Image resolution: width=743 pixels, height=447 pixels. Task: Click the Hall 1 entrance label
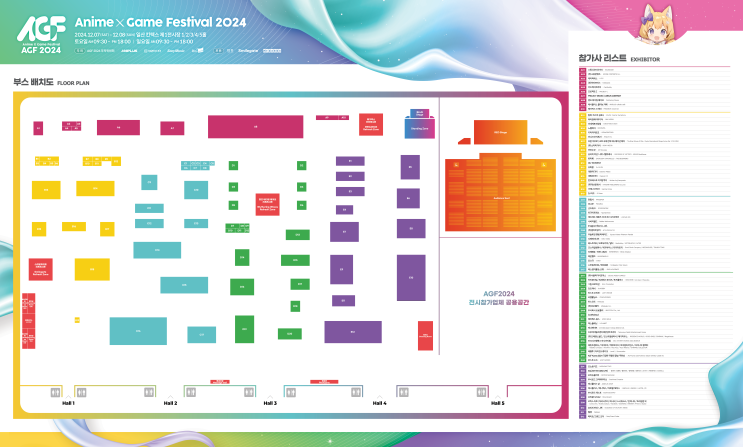[68, 403]
